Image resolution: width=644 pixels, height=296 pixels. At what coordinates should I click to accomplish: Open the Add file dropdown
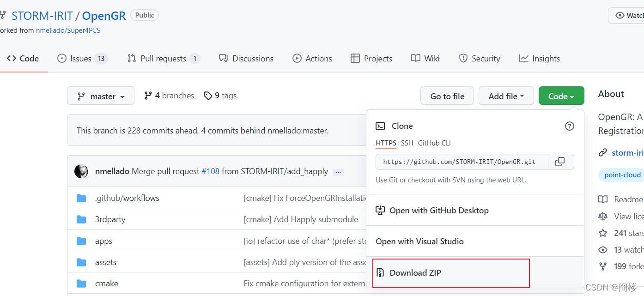(x=506, y=96)
